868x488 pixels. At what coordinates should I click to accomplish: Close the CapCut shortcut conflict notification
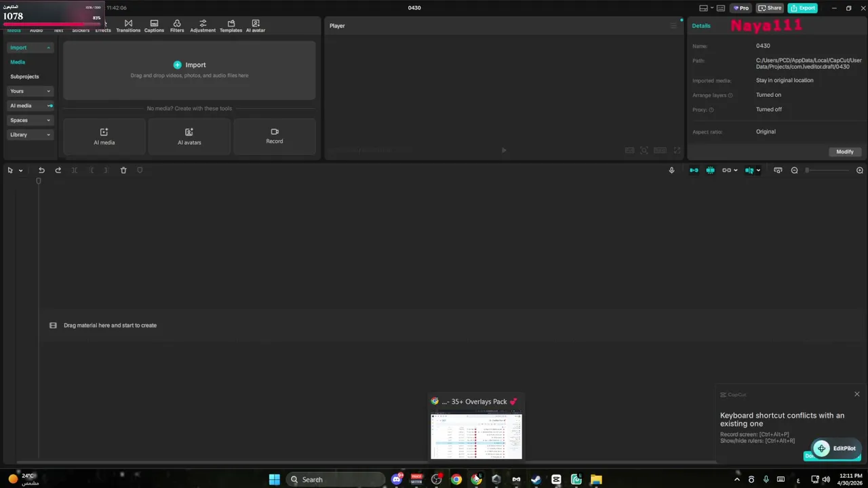pos(856,394)
